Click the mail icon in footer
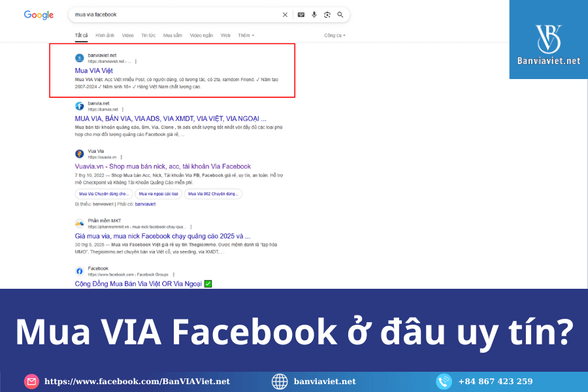588x392 pixels. click(x=31, y=382)
